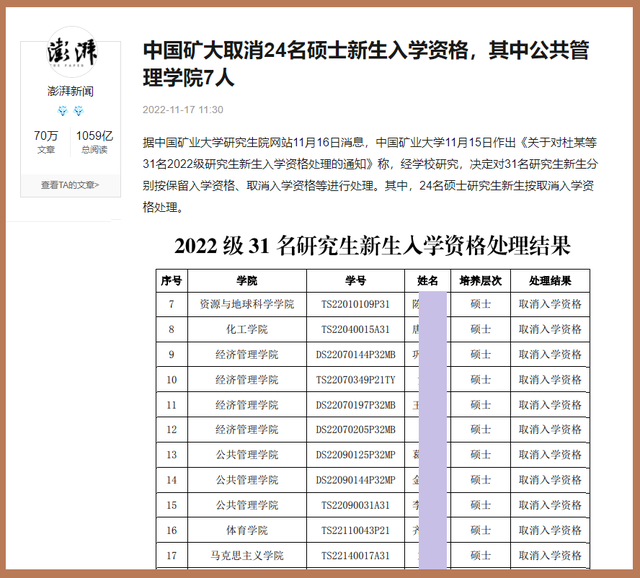Click the 70万 文章 count

46,142
